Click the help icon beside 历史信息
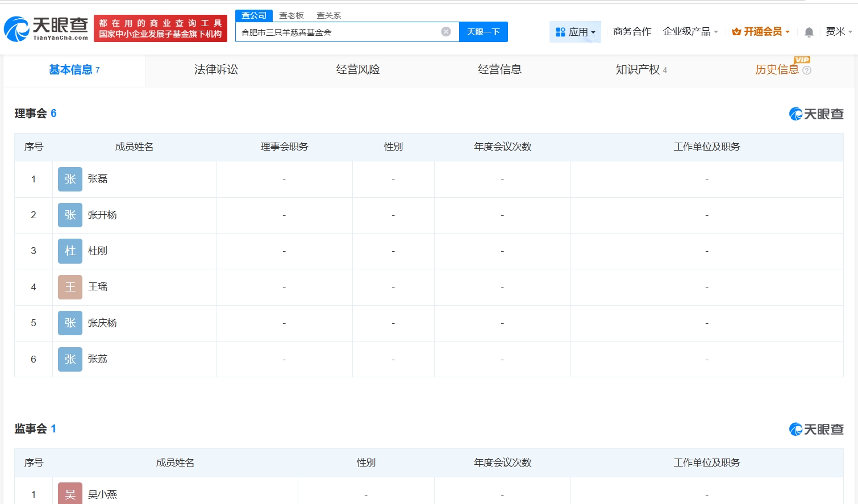Viewport: 858px width, 504px height. [807, 70]
